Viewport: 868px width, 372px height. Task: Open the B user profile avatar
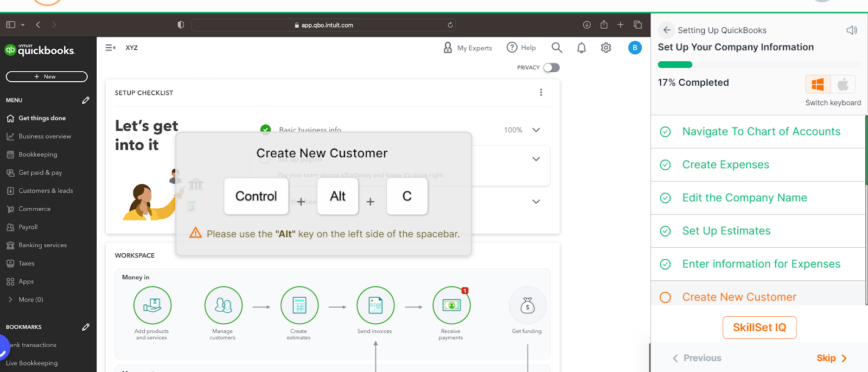pos(635,48)
